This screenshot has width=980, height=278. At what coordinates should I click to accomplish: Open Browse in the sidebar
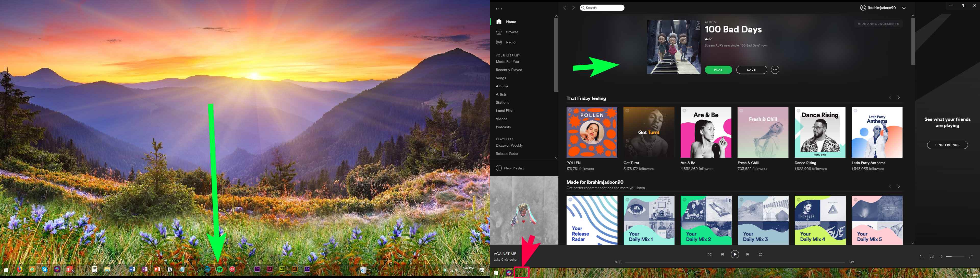(512, 32)
